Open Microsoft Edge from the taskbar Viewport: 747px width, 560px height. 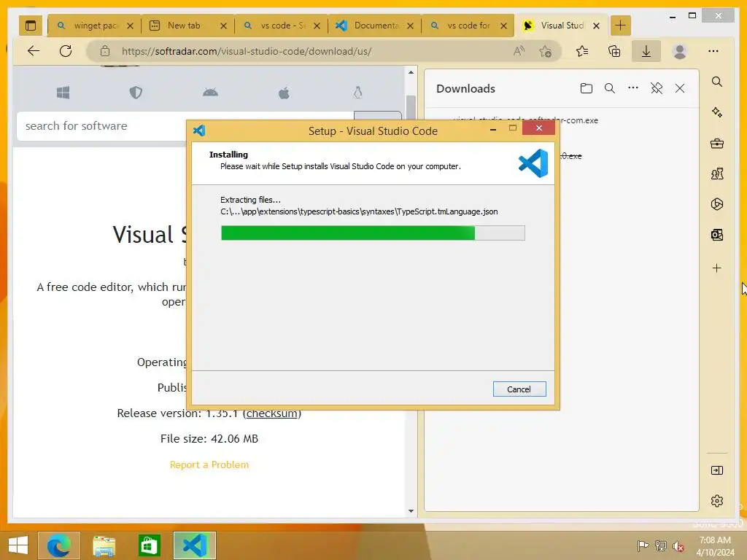[58, 545]
